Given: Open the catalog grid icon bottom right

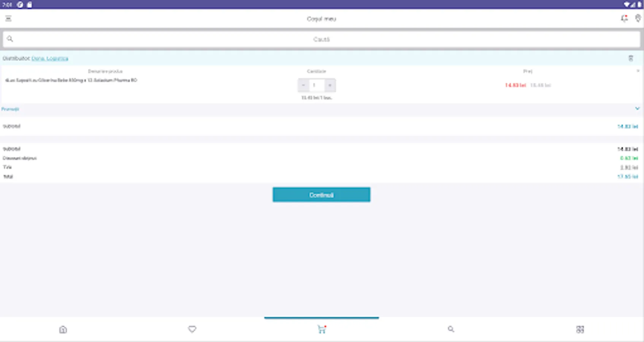Looking at the screenshot, I should pyautogui.click(x=580, y=329).
